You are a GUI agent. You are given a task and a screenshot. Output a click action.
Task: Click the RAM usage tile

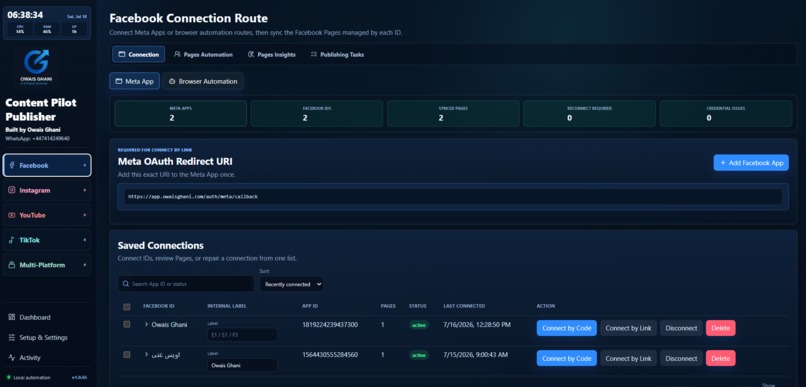tap(47, 29)
